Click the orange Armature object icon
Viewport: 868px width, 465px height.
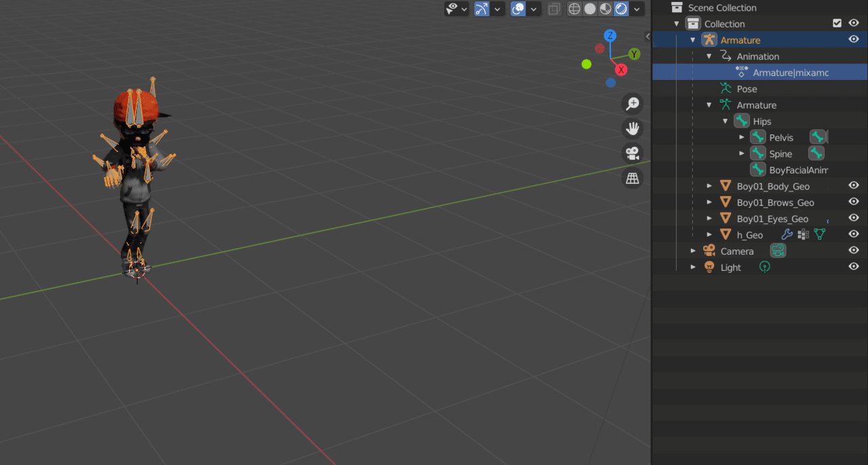coord(709,40)
